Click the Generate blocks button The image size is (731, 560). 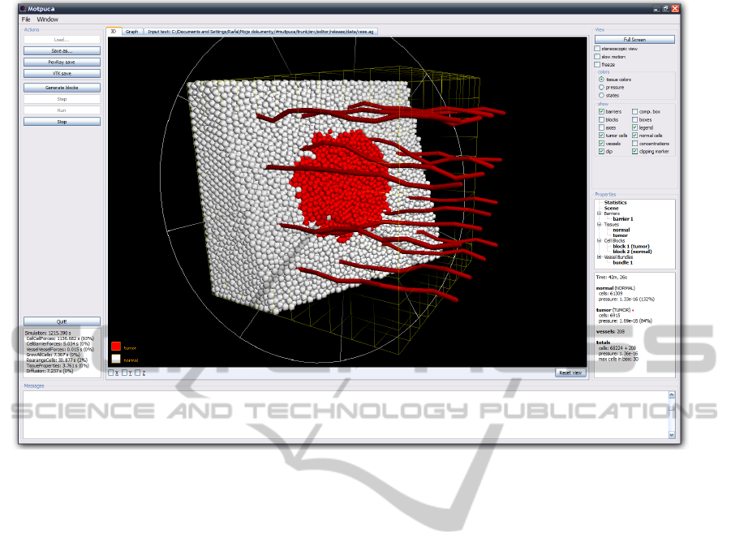point(62,88)
